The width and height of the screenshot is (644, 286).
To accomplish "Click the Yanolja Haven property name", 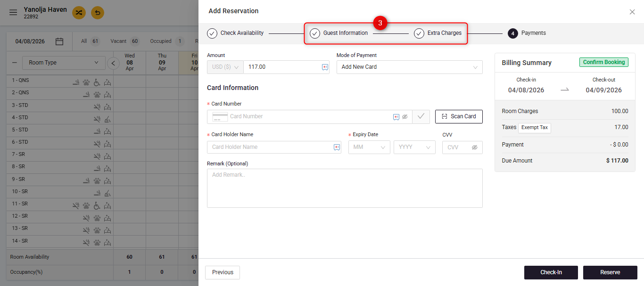I will click(x=45, y=9).
